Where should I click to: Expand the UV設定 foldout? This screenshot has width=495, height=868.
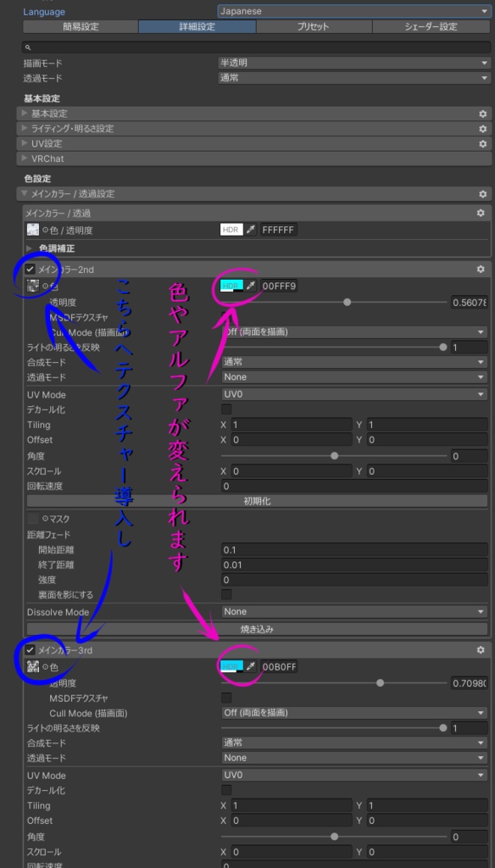25,143
